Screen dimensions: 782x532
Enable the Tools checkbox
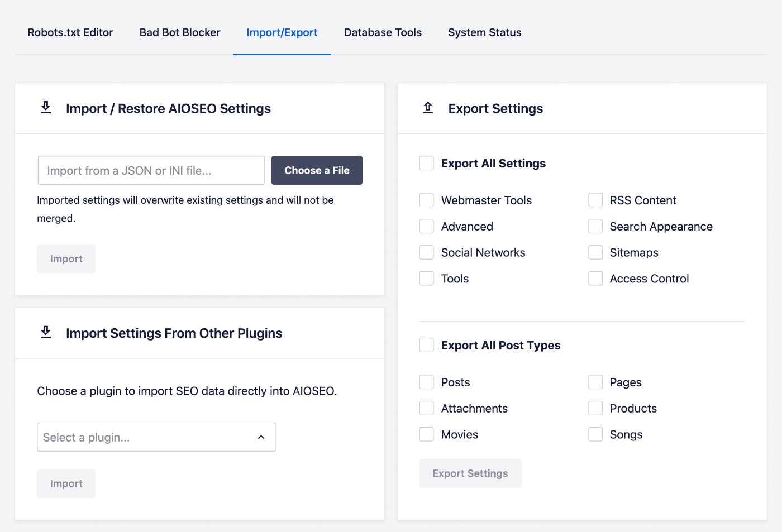point(427,279)
